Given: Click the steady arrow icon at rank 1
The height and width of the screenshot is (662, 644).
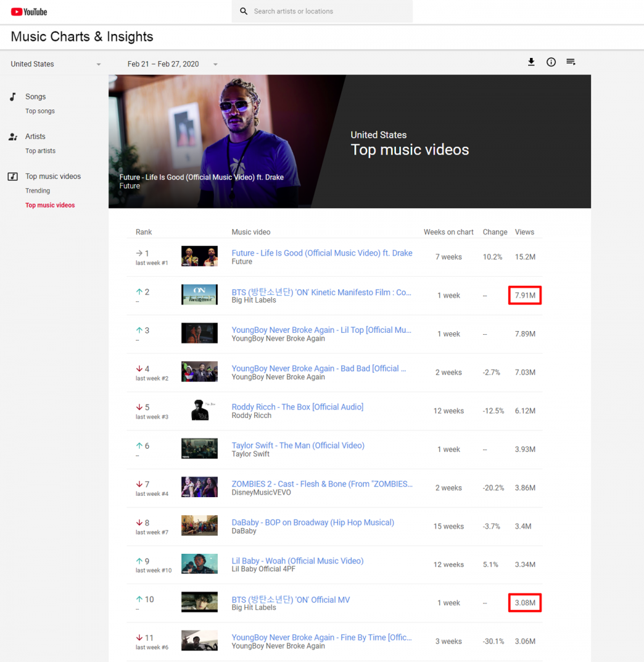Looking at the screenshot, I should pyautogui.click(x=139, y=253).
